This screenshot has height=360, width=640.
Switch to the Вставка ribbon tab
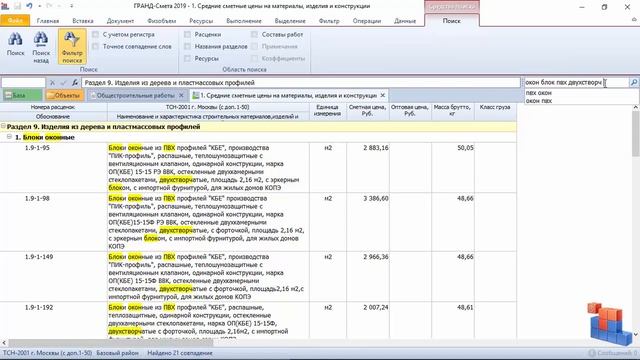click(83, 21)
